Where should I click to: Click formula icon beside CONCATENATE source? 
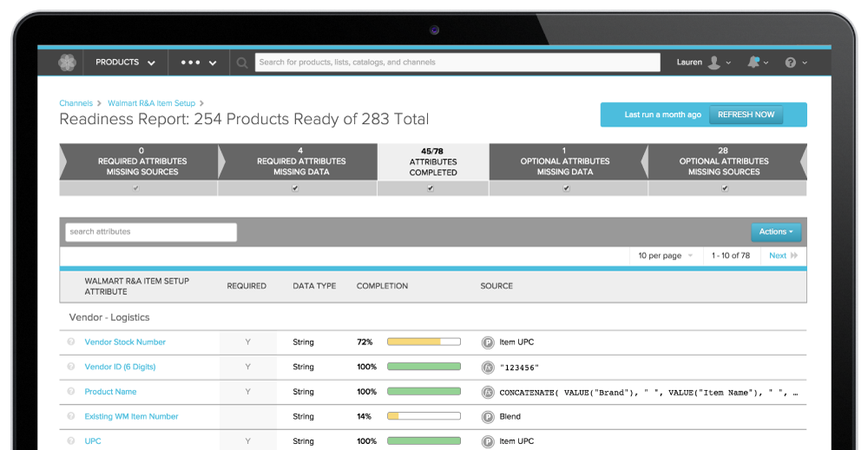[487, 392]
